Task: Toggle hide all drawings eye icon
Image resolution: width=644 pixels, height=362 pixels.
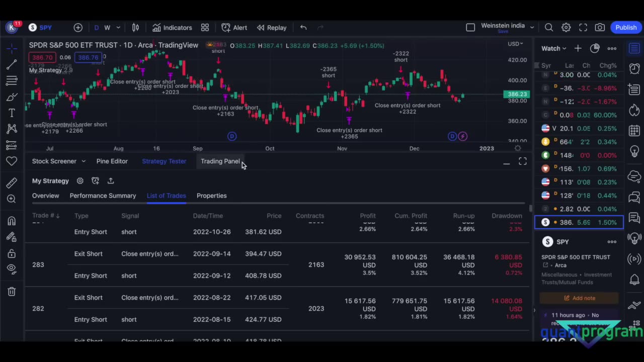Action: point(12,268)
